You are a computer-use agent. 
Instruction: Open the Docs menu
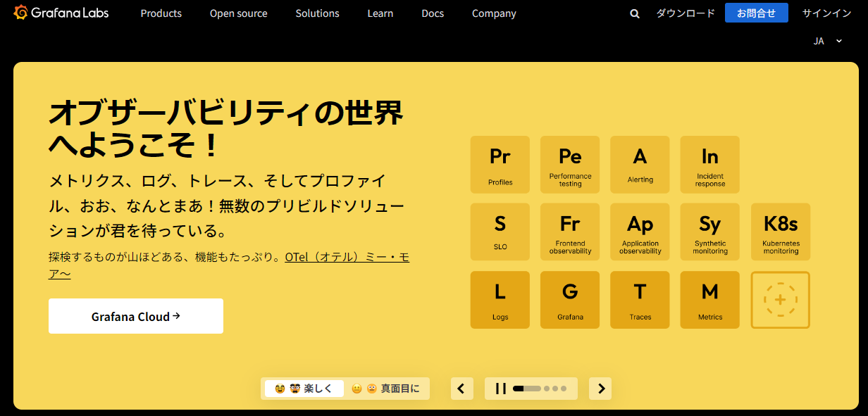pos(433,13)
